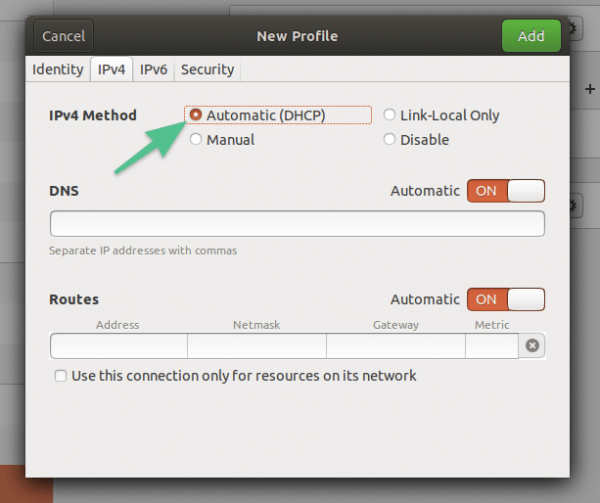600x503 pixels.
Task: Switch to the Identity tab
Action: click(x=58, y=70)
